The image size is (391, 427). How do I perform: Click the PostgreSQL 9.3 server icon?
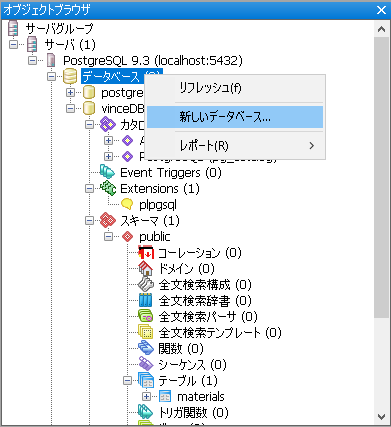click(x=51, y=60)
